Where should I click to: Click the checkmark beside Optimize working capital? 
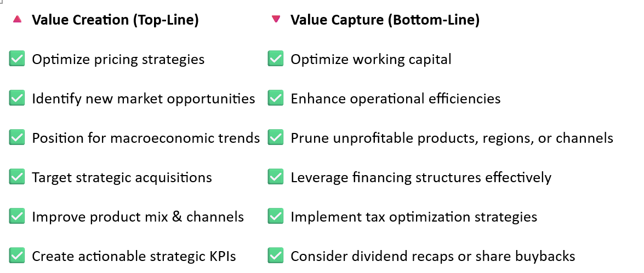(276, 59)
